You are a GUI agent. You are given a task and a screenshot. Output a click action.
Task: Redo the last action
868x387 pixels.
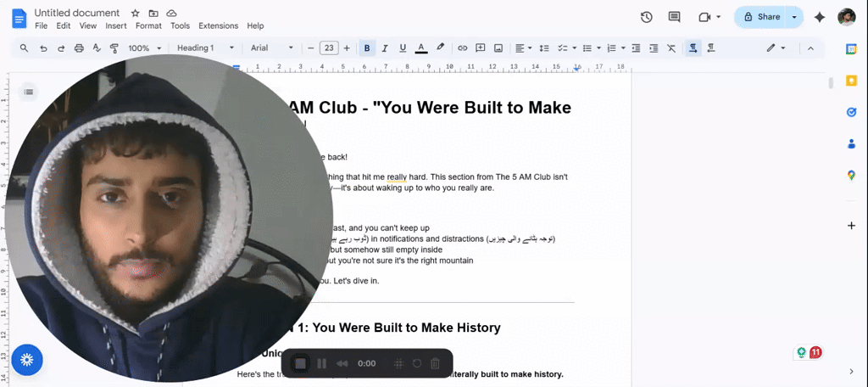coord(61,48)
